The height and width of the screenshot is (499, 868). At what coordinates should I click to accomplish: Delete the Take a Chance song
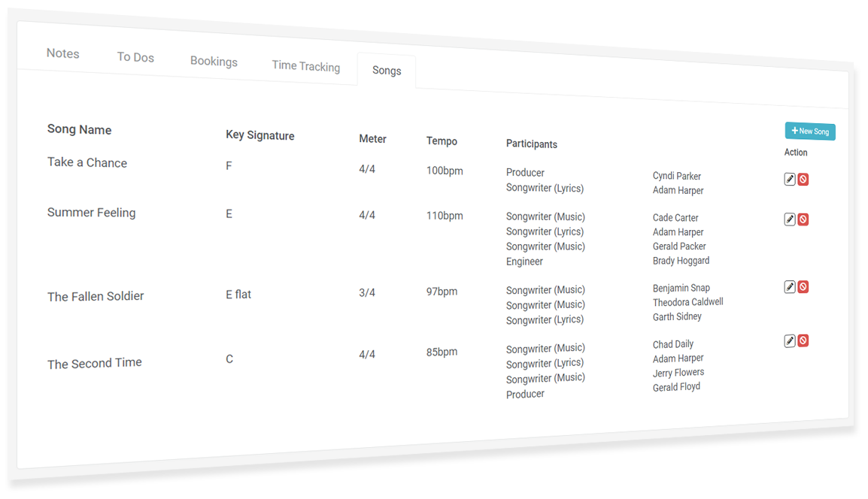click(x=803, y=180)
